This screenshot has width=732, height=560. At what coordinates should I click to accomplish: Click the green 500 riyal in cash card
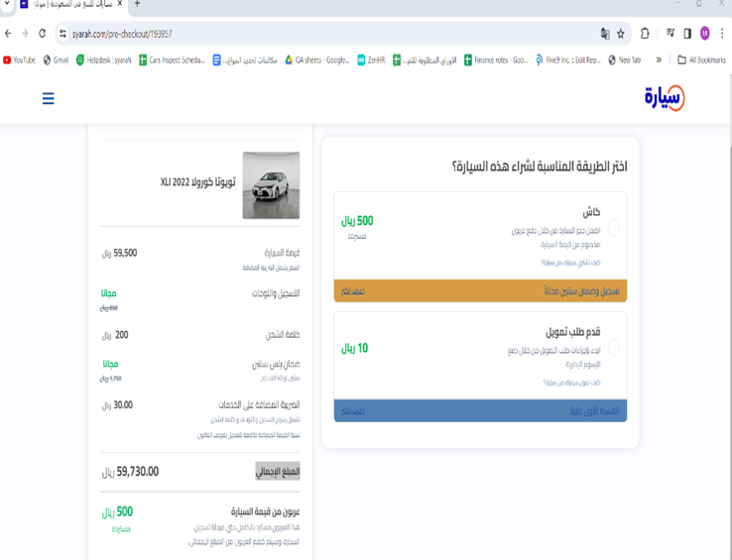pyautogui.click(x=357, y=221)
